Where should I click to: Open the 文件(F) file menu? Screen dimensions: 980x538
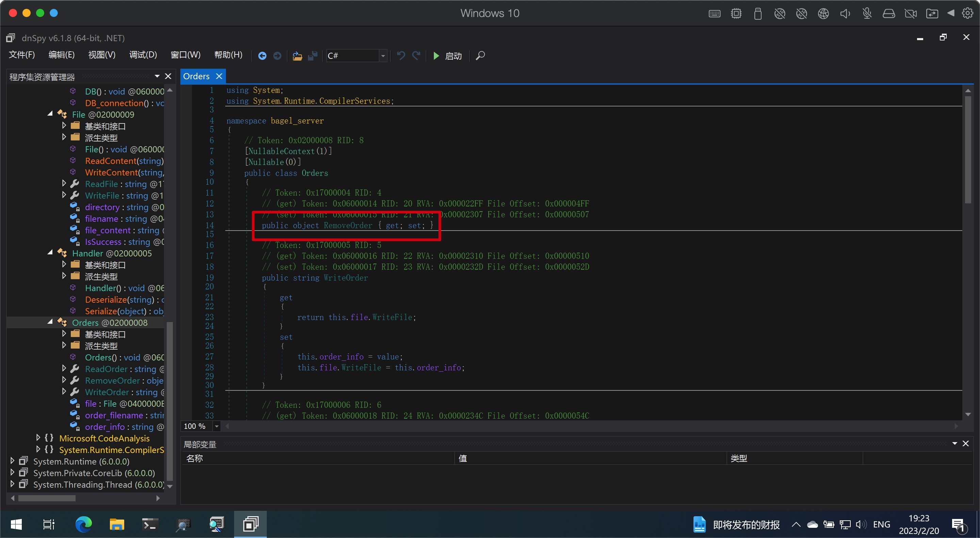pos(22,55)
